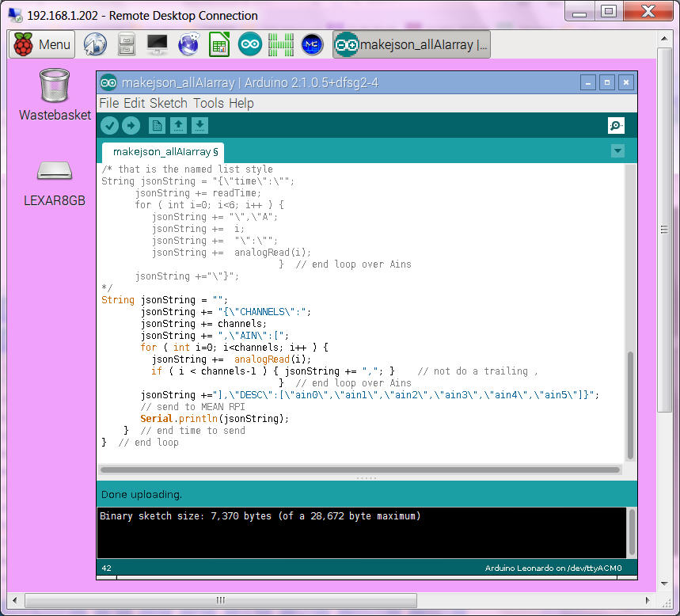The height and width of the screenshot is (616, 680).
Task: Click the Verify sketch checkmark icon
Action: tap(110, 125)
